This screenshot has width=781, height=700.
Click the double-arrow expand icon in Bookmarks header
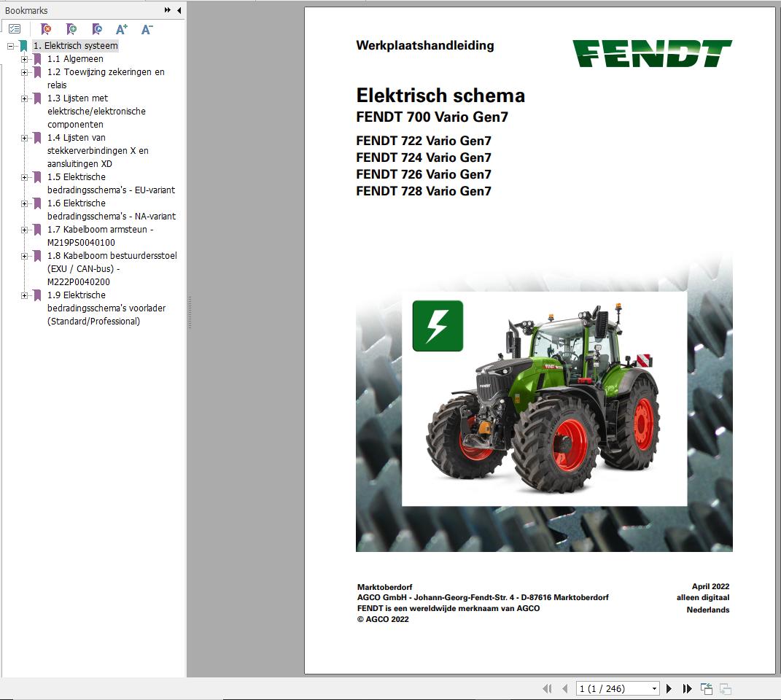point(168,10)
